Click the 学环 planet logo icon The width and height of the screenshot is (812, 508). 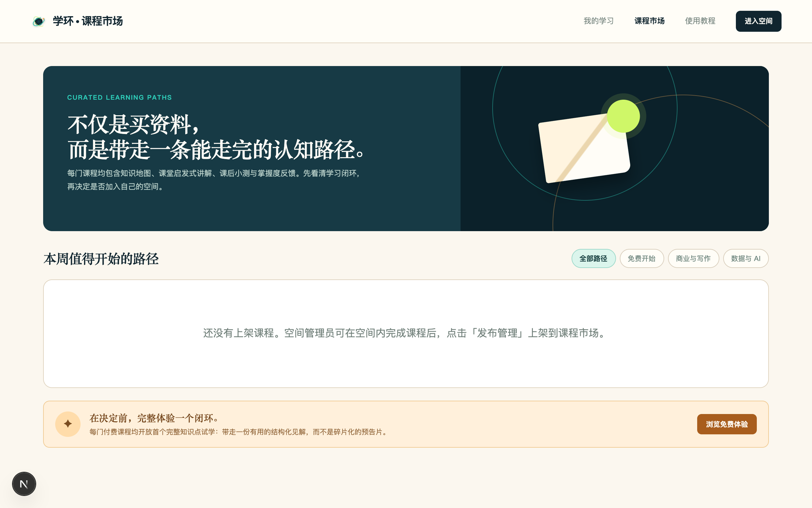39,22
